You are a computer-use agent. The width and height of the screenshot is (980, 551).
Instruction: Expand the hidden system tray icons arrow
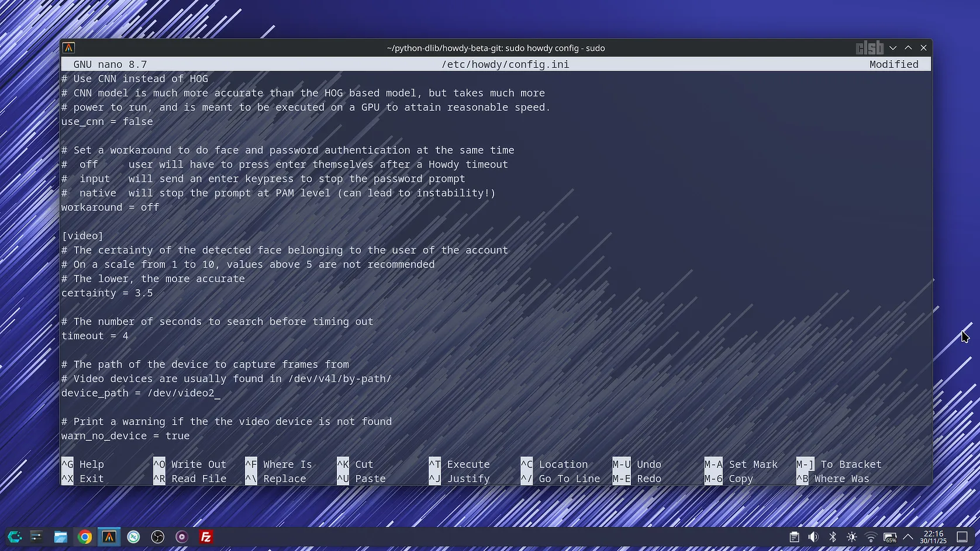coord(908,537)
